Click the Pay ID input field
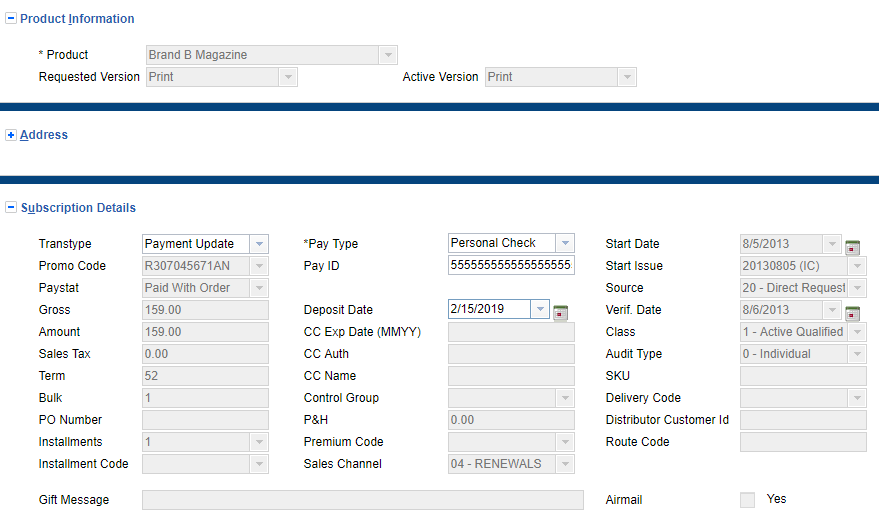Viewport: 879px width, 525px height. click(510, 265)
